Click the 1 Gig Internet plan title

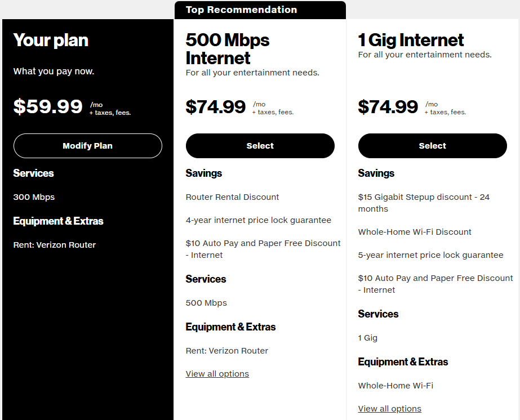(411, 40)
